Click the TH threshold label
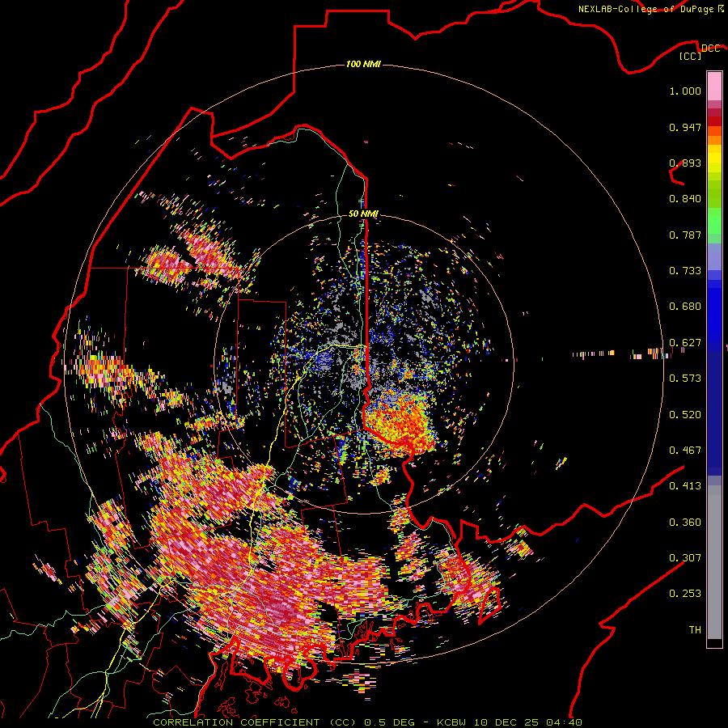The height and width of the screenshot is (728, 728). [x=695, y=629]
